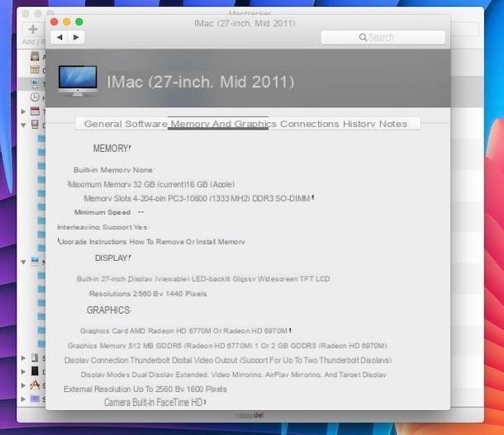The image size is (504, 435).
Task: Click External Resolution Up To 2560 row
Action: (145, 389)
